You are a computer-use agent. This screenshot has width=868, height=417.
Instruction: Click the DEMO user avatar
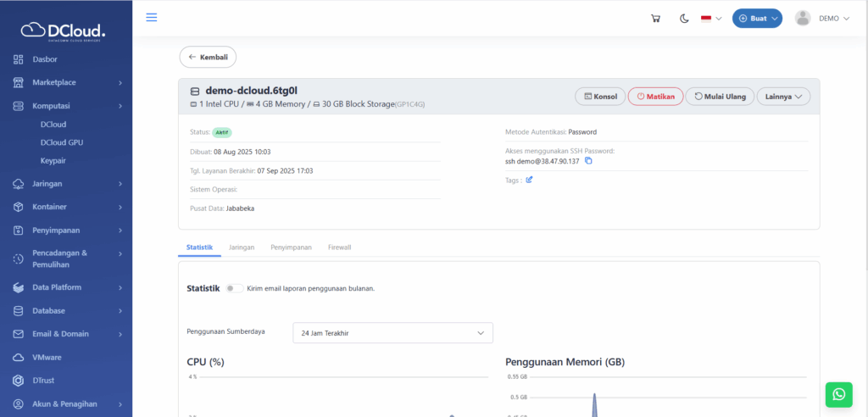click(x=803, y=19)
